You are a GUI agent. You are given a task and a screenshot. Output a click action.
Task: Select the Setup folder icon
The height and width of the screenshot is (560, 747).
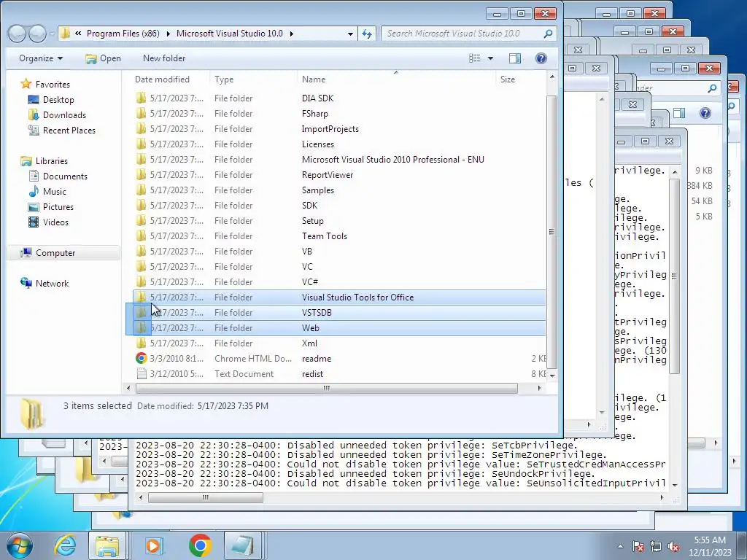141,220
